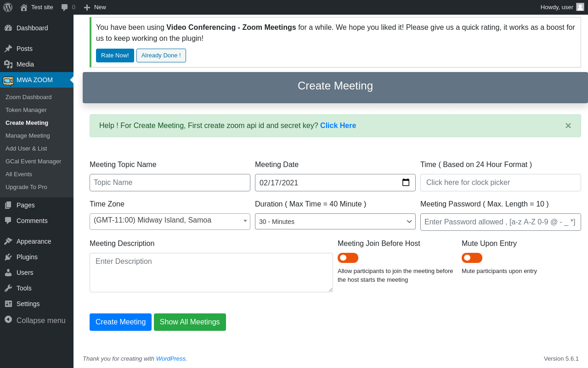This screenshot has height=368, width=588.
Task: Open the comments bubble icon in admin bar
Action: 65,7
